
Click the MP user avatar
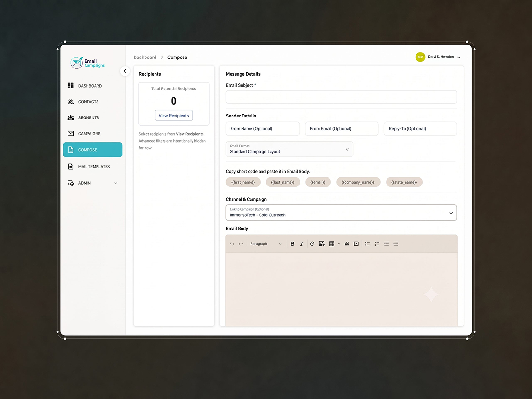point(420,57)
